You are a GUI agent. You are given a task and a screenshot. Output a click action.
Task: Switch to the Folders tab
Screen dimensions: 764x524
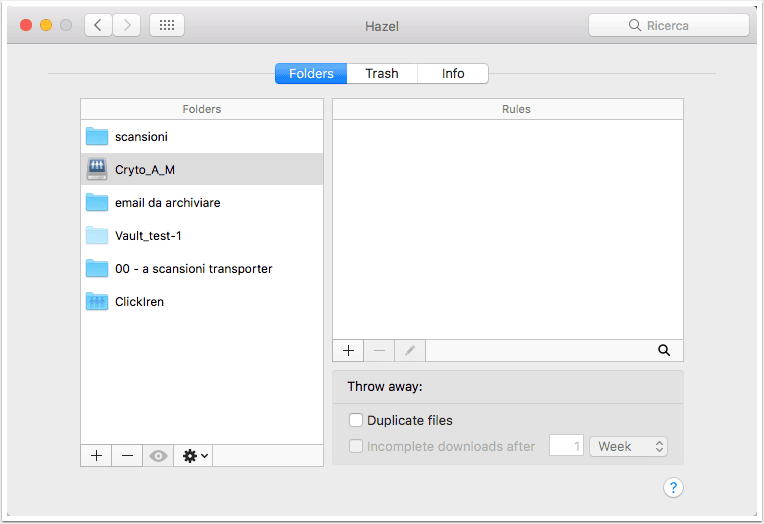[311, 74]
